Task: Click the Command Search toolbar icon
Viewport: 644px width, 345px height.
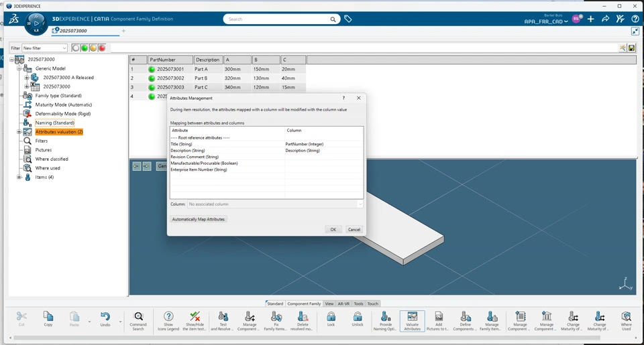Action: 138,321
